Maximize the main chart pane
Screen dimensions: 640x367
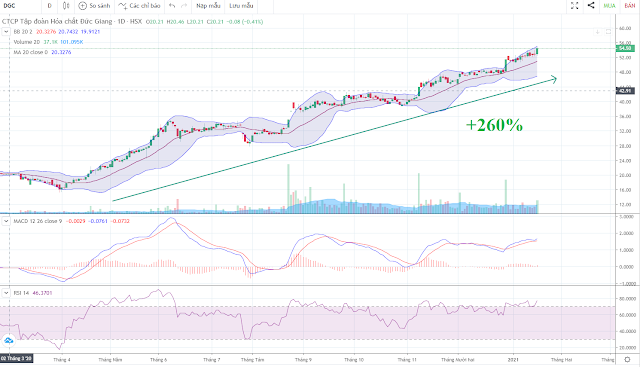(608, 32)
